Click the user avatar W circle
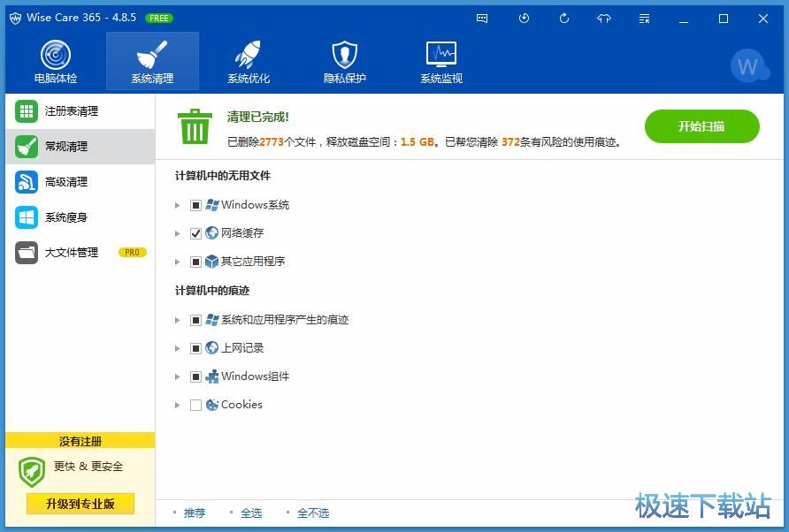 pyautogui.click(x=747, y=66)
